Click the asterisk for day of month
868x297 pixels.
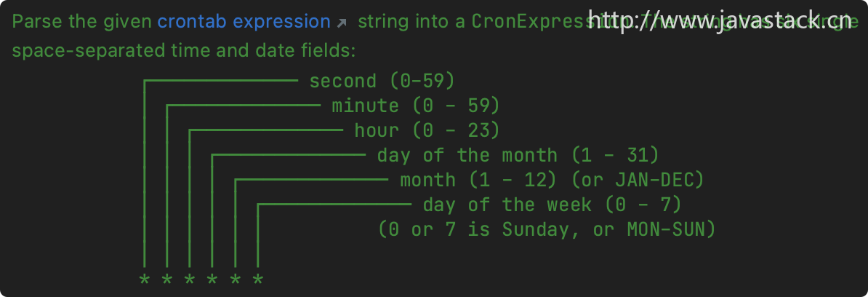tap(212, 280)
